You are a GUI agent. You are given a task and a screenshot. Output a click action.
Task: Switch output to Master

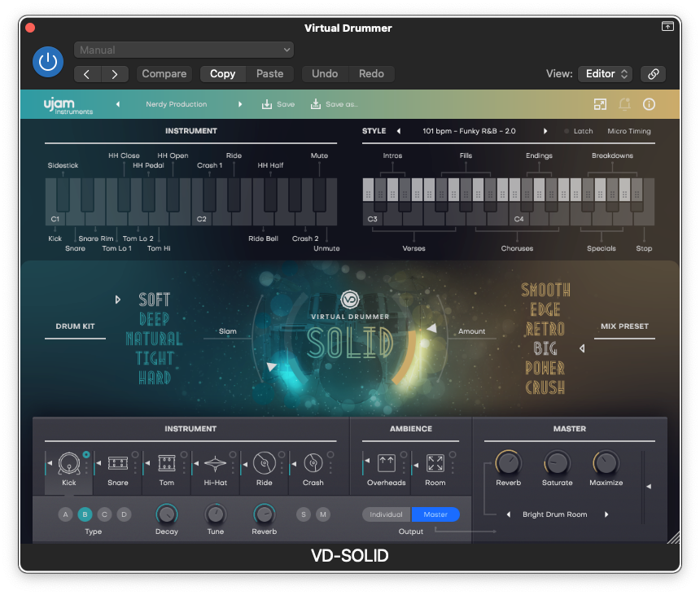(x=435, y=514)
